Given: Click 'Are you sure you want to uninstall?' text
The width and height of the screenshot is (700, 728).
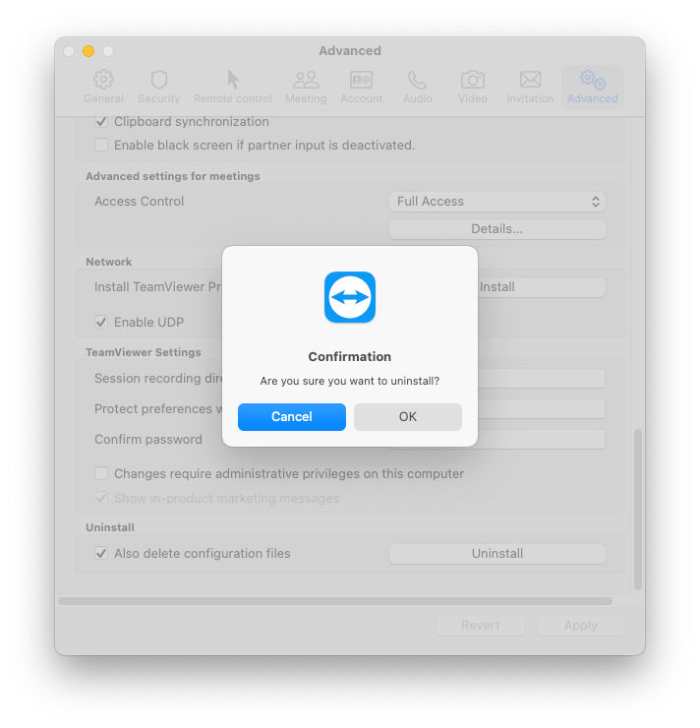Looking at the screenshot, I should tap(350, 381).
